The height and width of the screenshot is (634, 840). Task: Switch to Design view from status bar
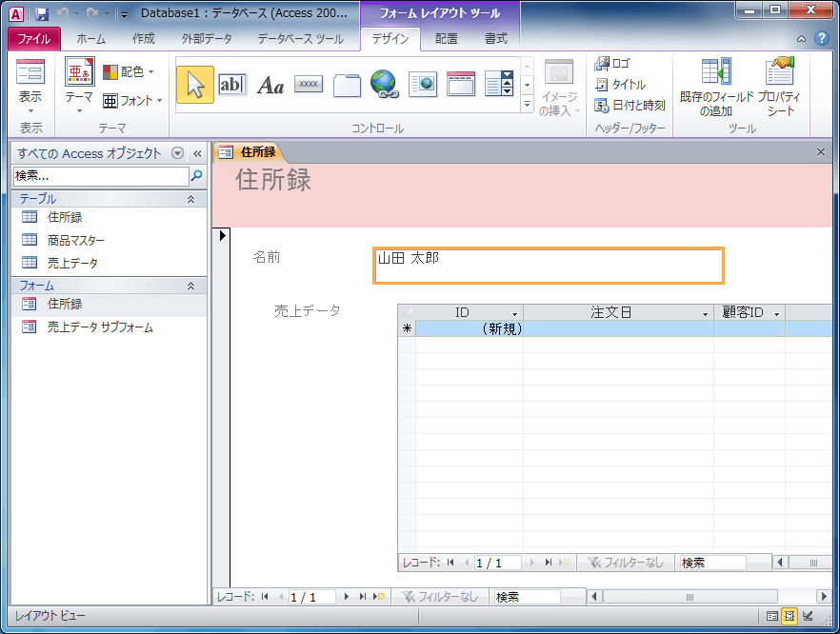pyautogui.click(x=808, y=616)
